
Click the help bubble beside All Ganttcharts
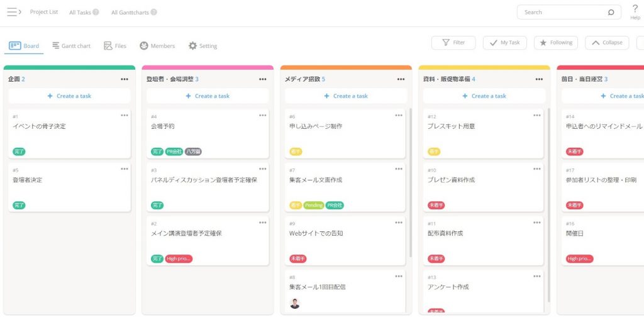(x=154, y=12)
